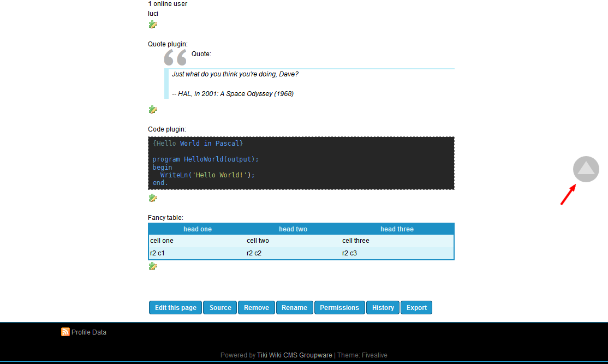Click the orange RSS feed icon
Image resolution: width=608 pixels, height=364 pixels.
coord(65,332)
